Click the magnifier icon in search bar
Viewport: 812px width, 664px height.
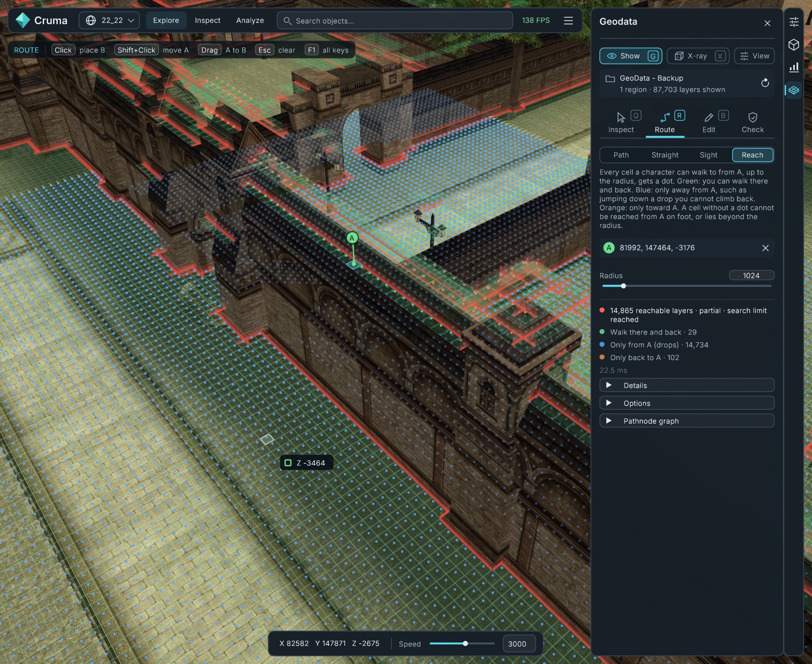(287, 21)
